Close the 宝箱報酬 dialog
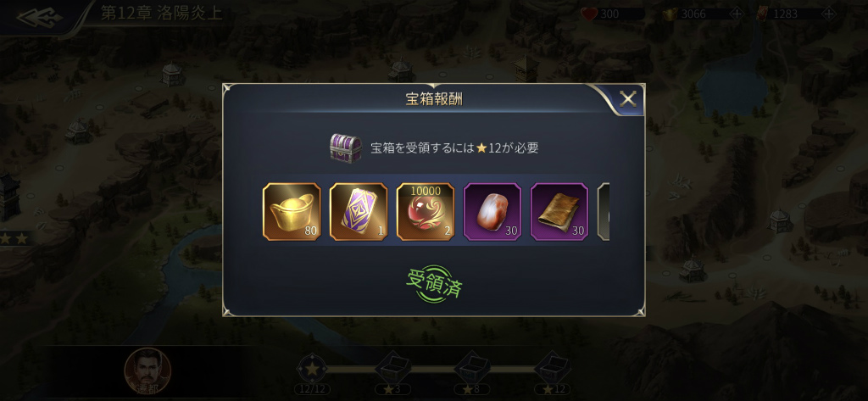 [x=627, y=100]
